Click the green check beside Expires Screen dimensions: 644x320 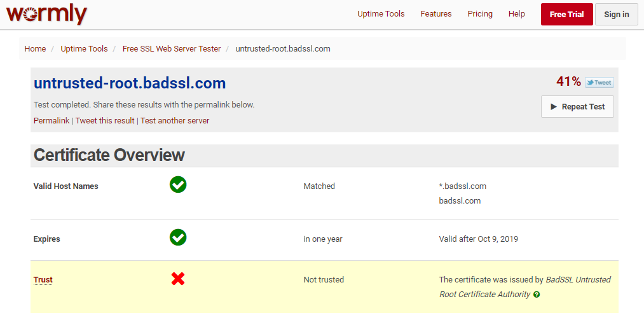(178, 238)
